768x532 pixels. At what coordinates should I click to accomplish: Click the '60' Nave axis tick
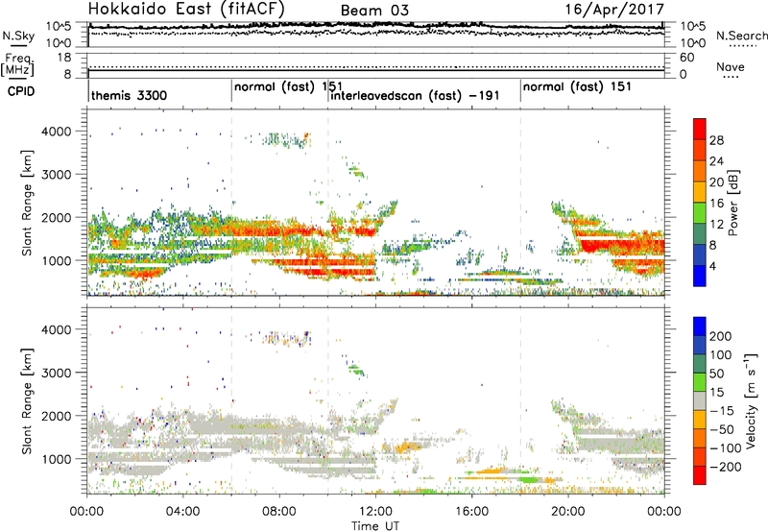[x=686, y=58]
